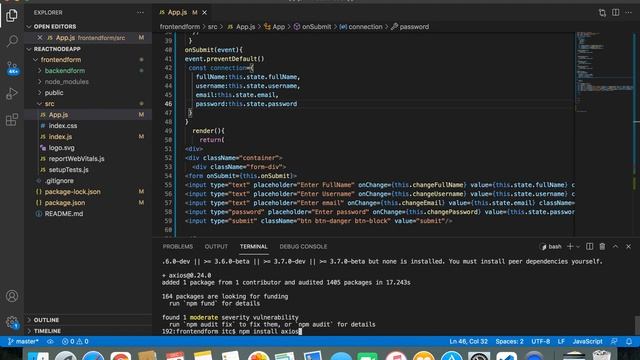The width and height of the screenshot is (640, 360).
Task: Split the terminal panel
Action: [x=589, y=247]
